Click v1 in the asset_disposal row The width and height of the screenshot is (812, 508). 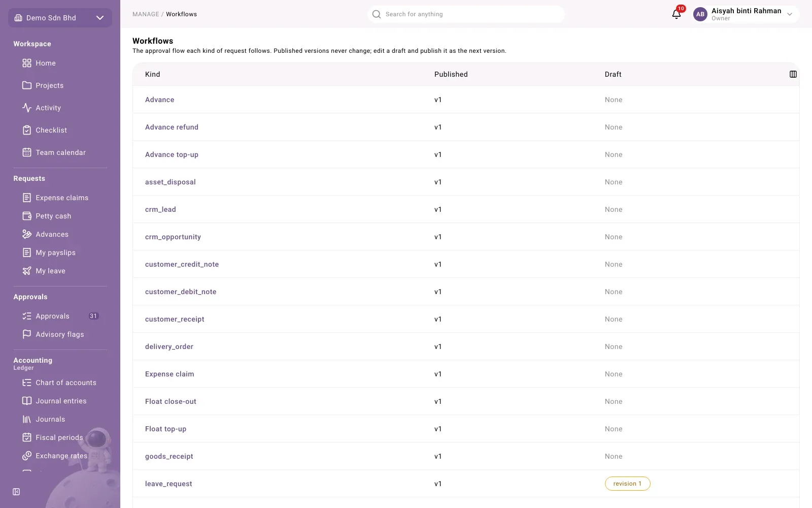coord(438,182)
